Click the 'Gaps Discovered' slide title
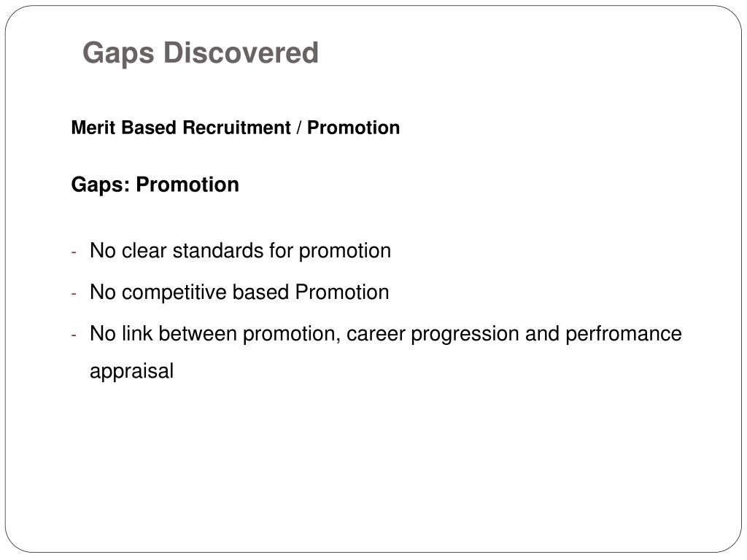 click(201, 53)
